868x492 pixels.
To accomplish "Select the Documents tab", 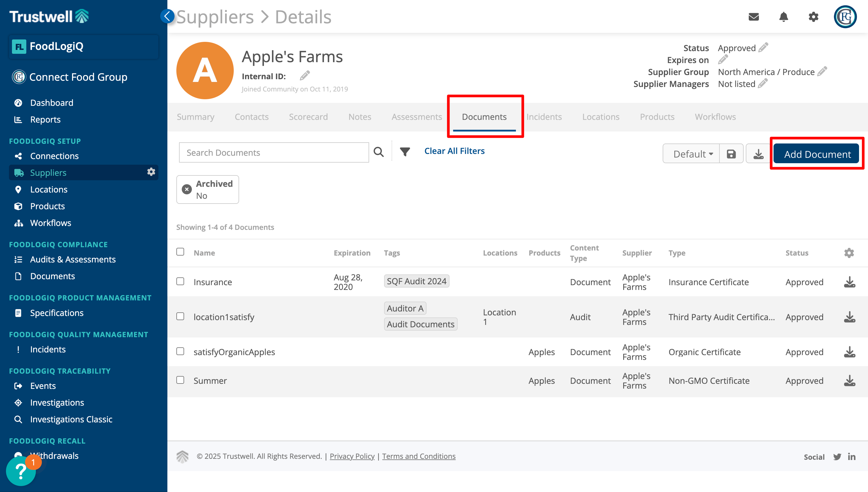I will [x=484, y=117].
